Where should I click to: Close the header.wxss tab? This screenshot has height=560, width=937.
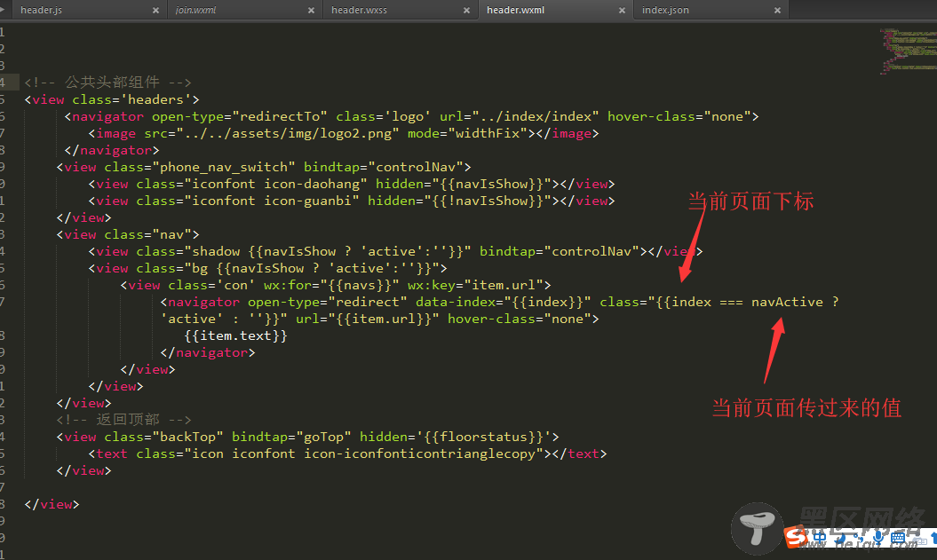466,11
